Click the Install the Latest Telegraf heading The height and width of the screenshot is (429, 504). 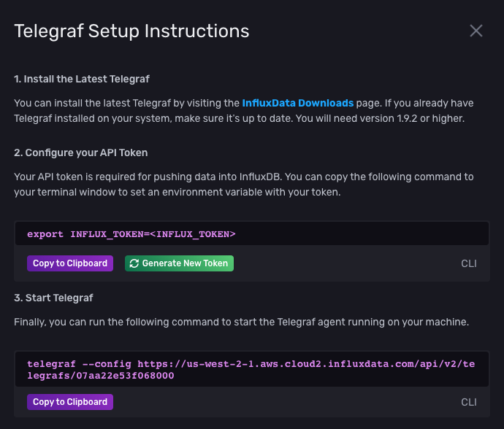tap(82, 79)
